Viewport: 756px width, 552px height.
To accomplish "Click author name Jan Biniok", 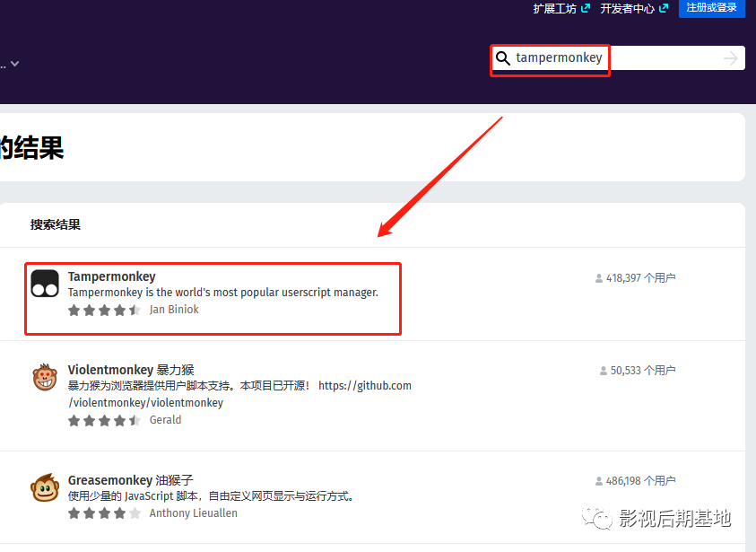I will pyautogui.click(x=174, y=310).
